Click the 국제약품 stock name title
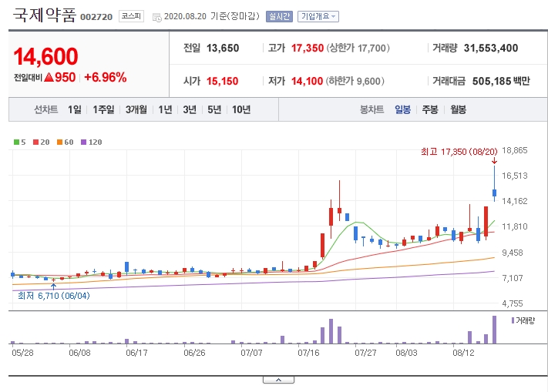This screenshot has width=548, height=392. [45, 15]
